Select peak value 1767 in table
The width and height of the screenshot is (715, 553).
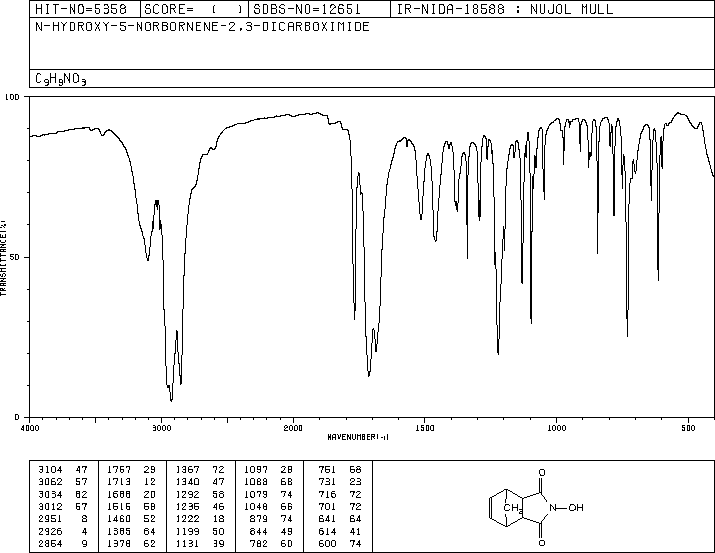[x=119, y=470]
